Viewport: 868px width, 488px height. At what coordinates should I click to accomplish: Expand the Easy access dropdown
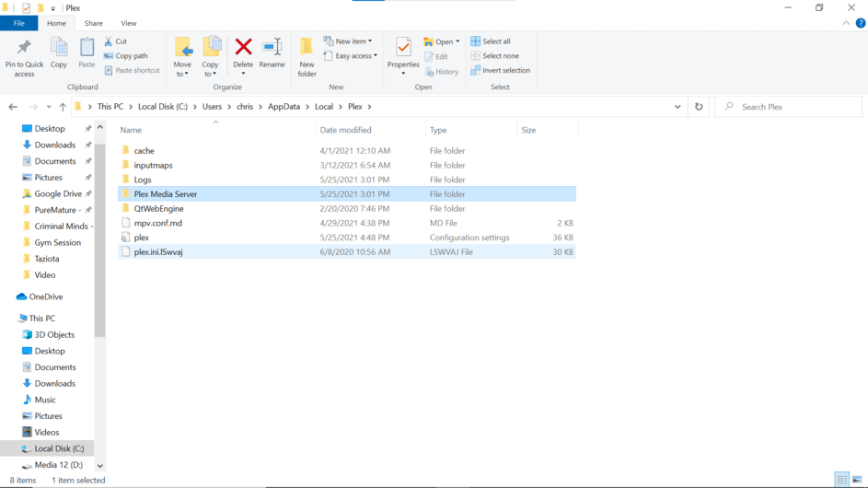[351, 56]
